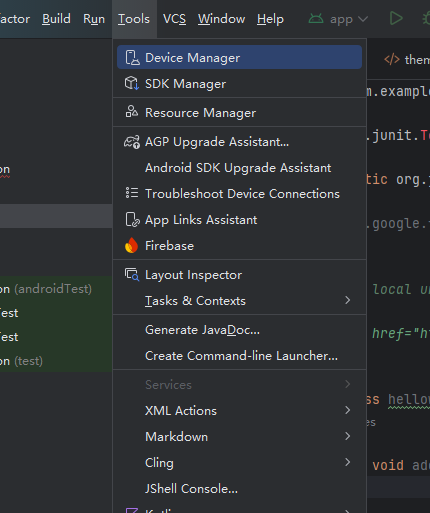Expand the Tasks & Contexts submenu arrow
This screenshot has height=513, width=430.
point(348,300)
